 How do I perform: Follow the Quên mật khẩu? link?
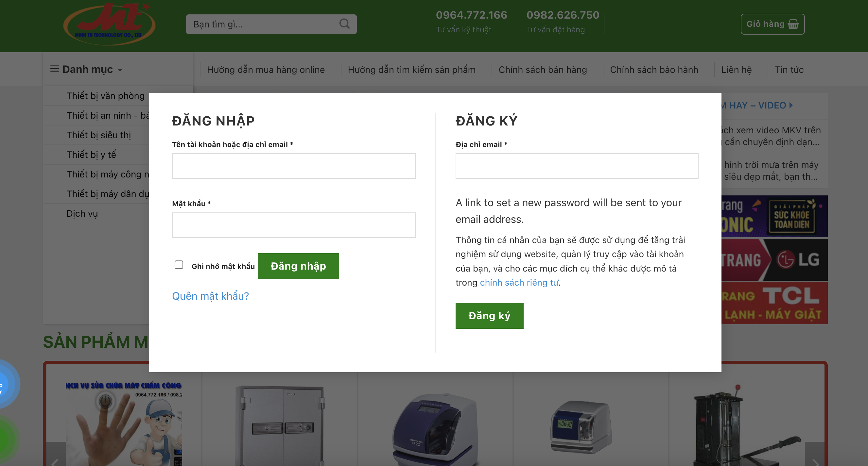(x=210, y=296)
